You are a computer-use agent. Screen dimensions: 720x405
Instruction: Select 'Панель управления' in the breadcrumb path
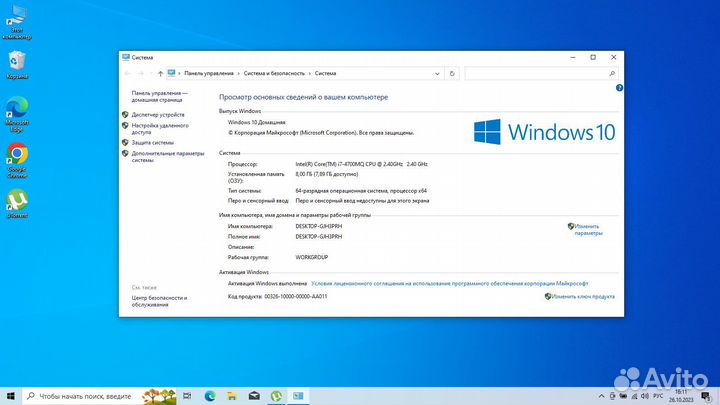tap(209, 73)
